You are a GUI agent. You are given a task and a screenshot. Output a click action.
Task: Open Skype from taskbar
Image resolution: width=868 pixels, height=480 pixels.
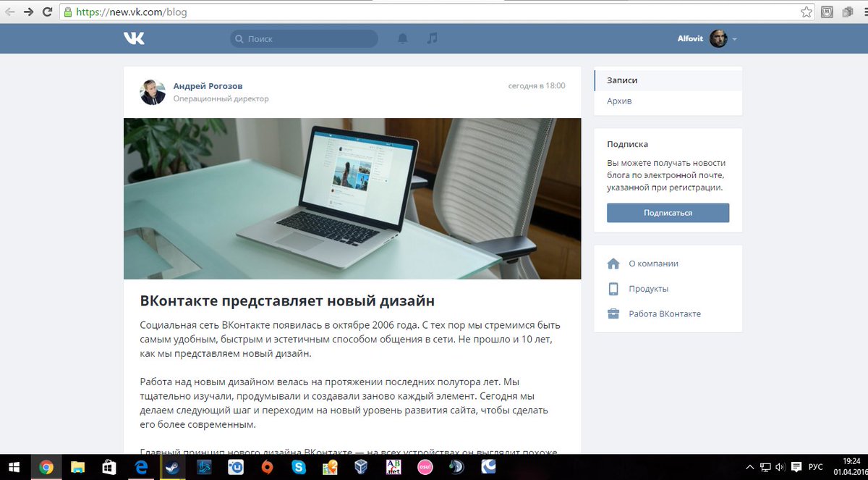pyautogui.click(x=299, y=467)
